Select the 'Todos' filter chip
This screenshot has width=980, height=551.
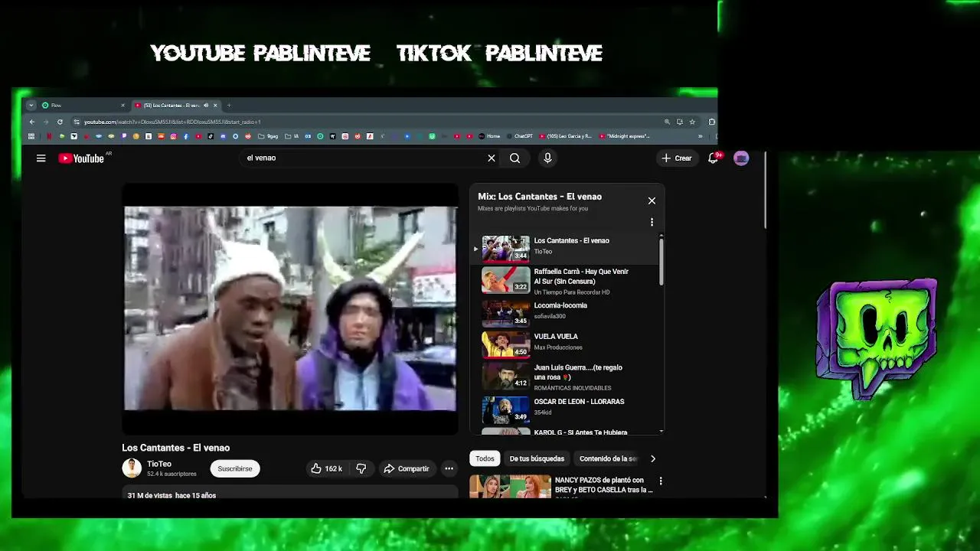point(485,458)
